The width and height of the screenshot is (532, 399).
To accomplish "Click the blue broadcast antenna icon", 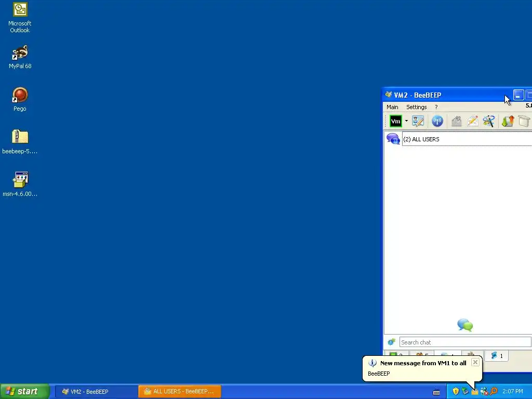I will pyautogui.click(x=437, y=121).
